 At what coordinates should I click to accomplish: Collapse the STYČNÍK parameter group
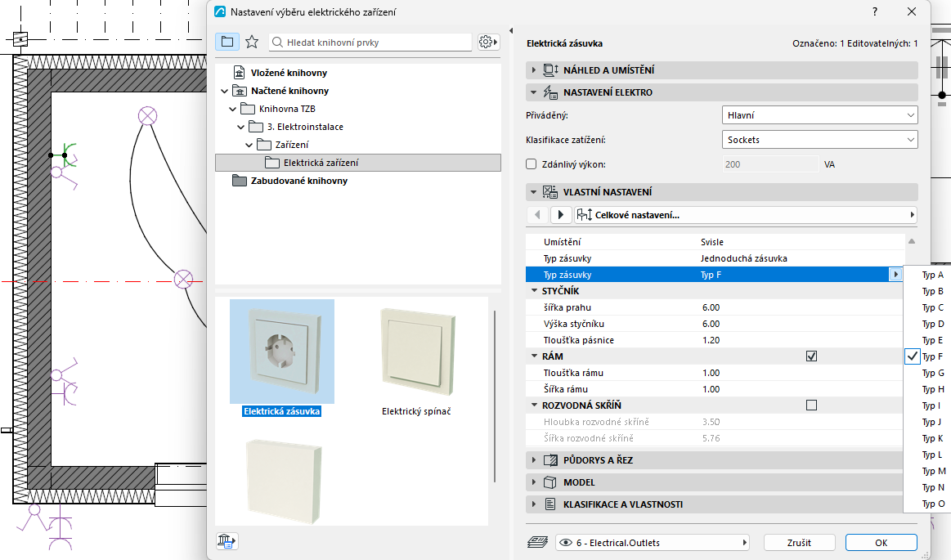[534, 291]
